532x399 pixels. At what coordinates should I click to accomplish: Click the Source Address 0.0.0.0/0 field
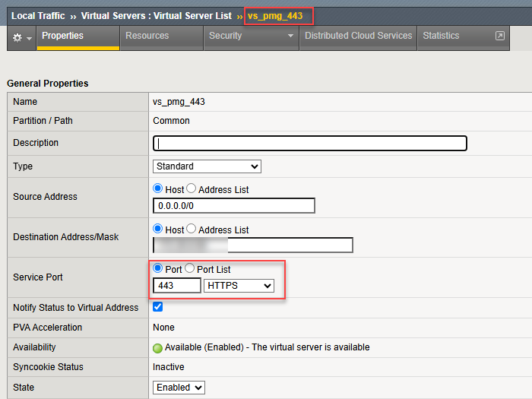pyautogui.click(x=234, y=206)
